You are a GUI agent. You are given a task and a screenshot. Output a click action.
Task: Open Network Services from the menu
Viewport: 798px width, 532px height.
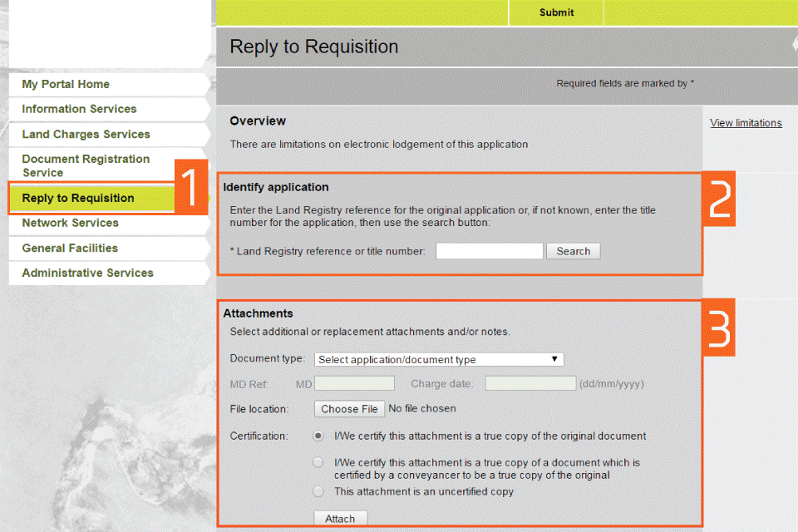point(71,223)
